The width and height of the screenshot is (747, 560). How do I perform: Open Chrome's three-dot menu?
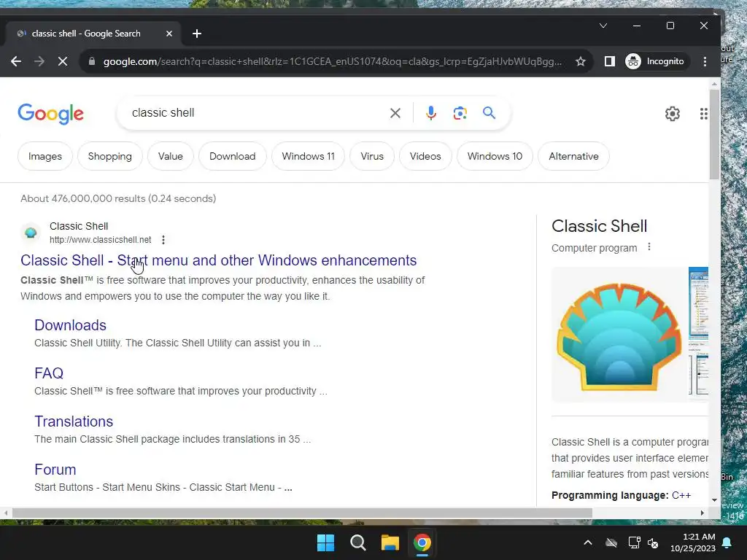705,61
